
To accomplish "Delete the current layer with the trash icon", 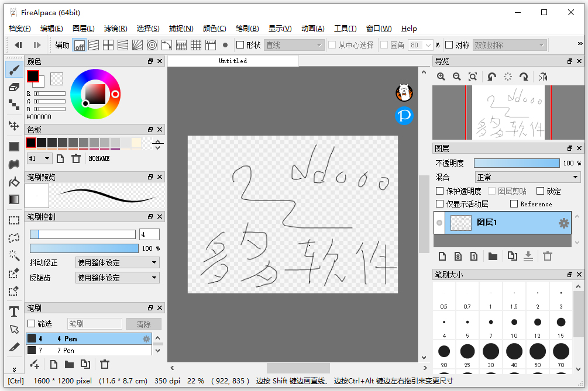I will coord(547,256).
